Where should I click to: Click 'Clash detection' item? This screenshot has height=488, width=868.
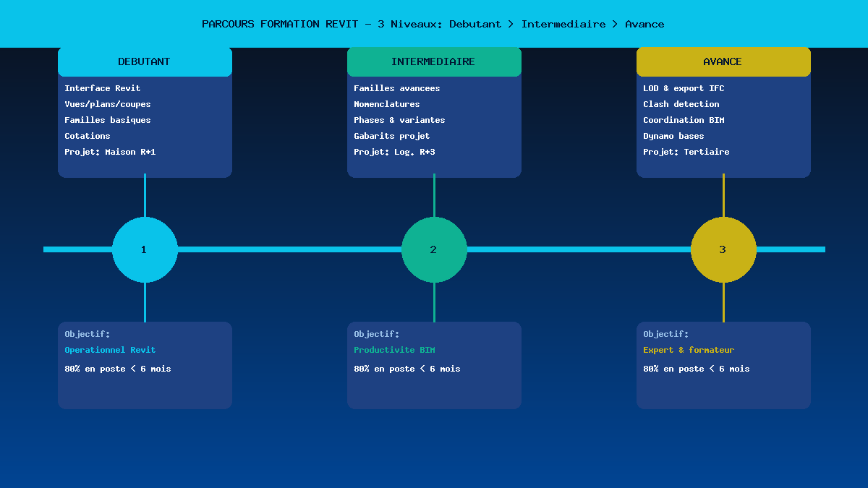681,104
